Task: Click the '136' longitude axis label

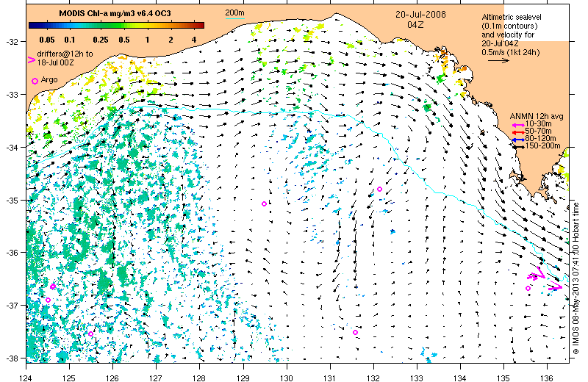Action: point(547,378)
